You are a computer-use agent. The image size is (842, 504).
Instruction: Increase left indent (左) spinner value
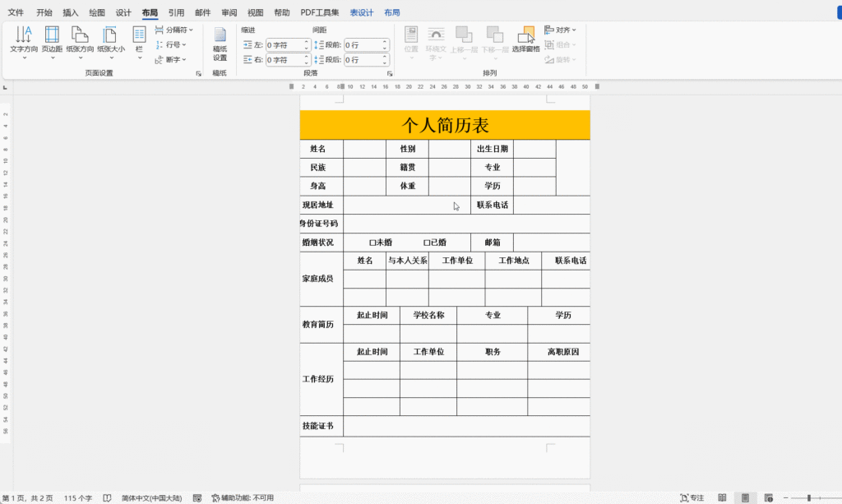pos(306,43)
